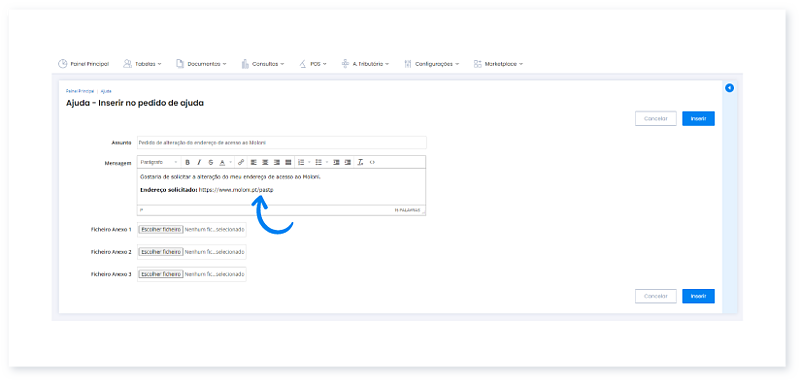Expand the numbered list options arrow
The image size is (800, 381).
(309, 162)
